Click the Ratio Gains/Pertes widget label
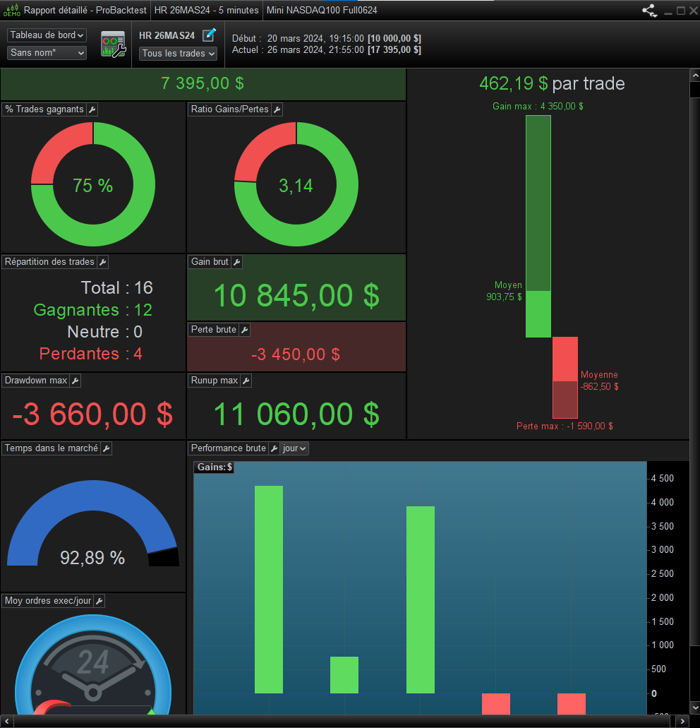 point(229,109)
